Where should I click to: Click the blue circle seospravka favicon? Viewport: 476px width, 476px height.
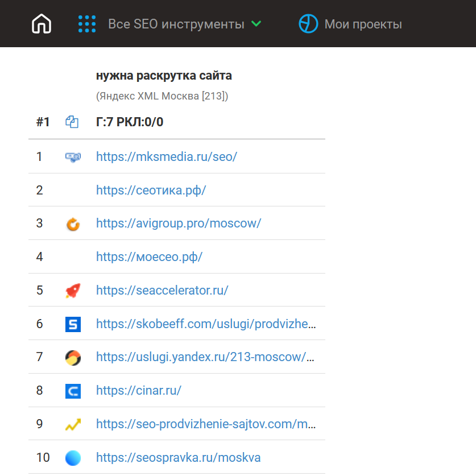(73, 458)
